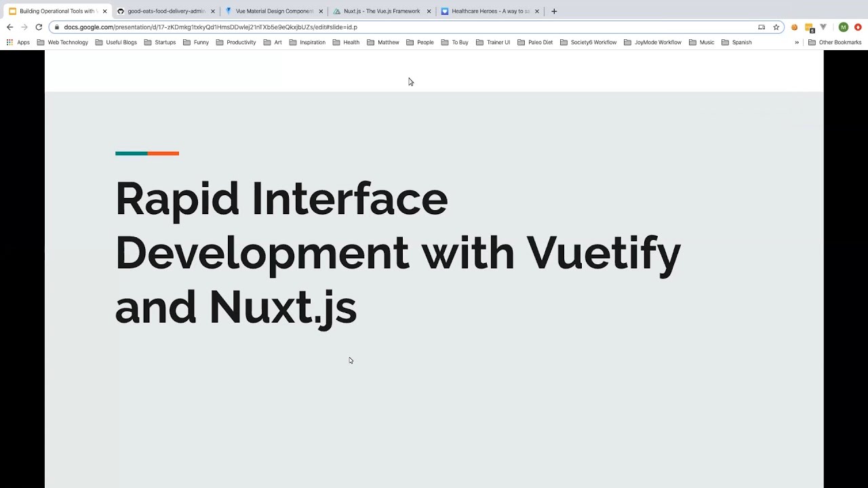Go back to the previous page
Image resolution: width=868 pixels, height=488 pixels.
9,27
